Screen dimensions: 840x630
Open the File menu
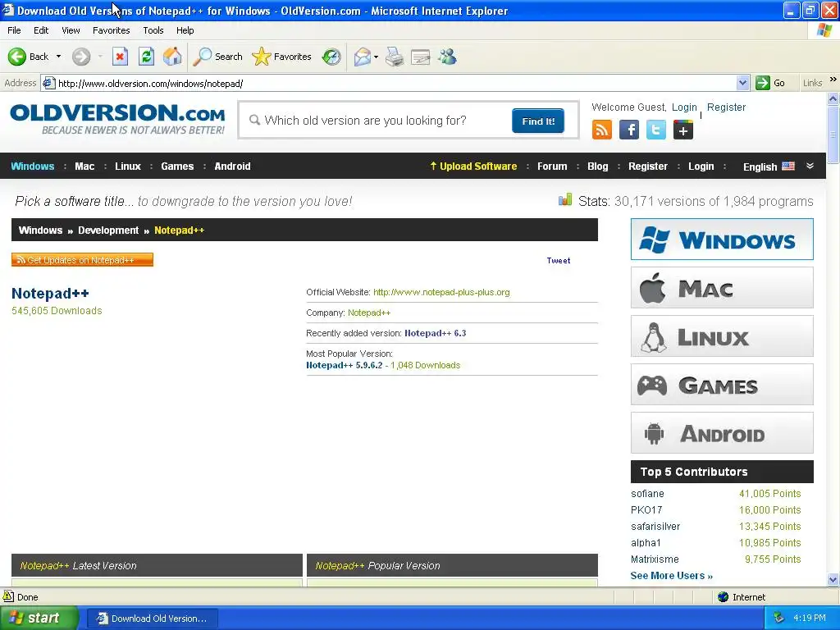[14, 30]
